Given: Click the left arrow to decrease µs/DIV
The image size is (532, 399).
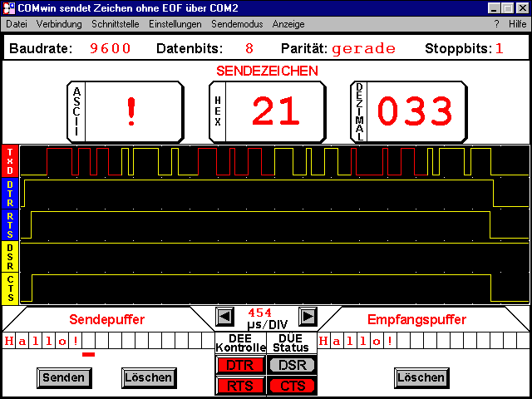Looking at the screenshot, I should coord(225,317).
